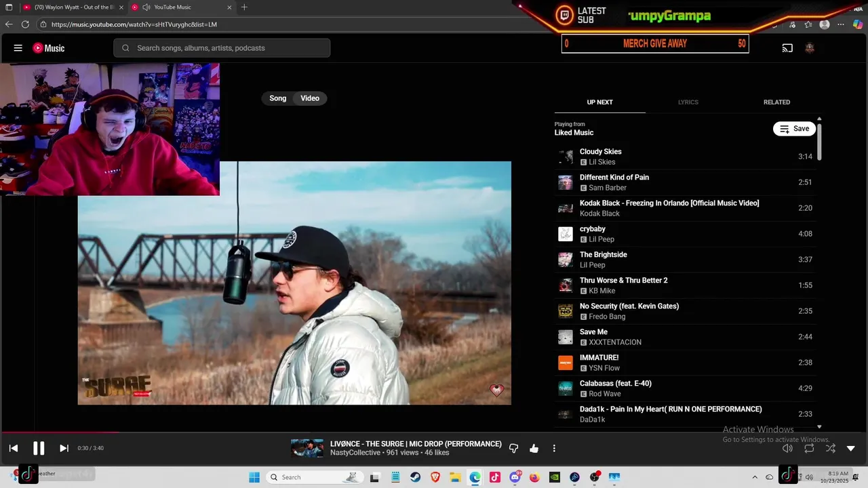This screenshot has height=488, width=868.
Task: Play No Security (feat. Kevin Gates)
Action: pos(685,311)
